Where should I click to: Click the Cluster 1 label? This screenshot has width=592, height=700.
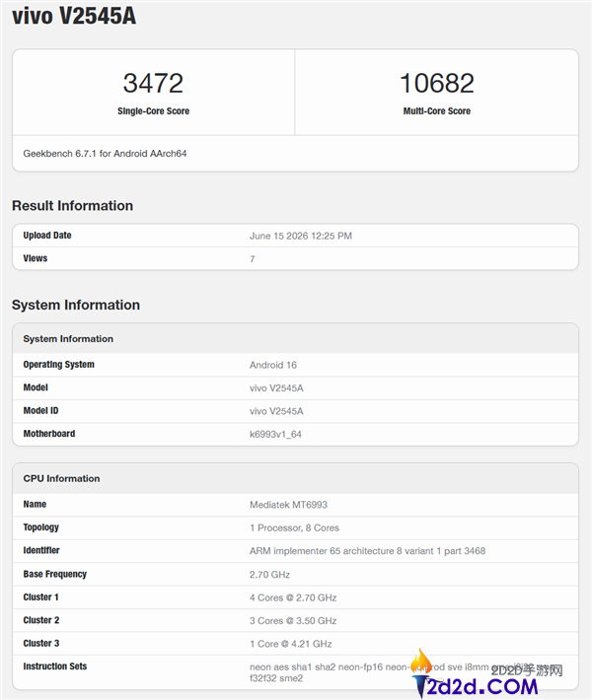(41, 596)
